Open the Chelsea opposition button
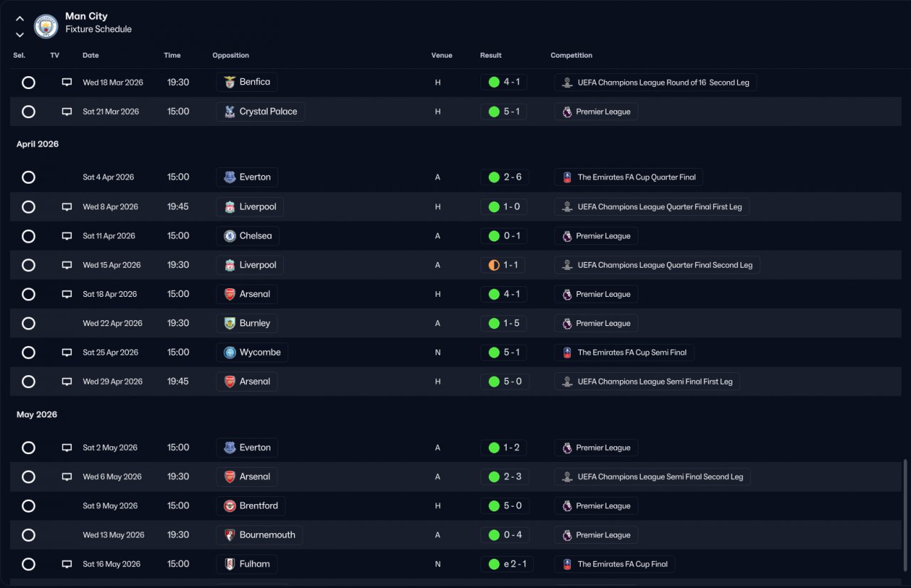 click(x=248, y=236)
